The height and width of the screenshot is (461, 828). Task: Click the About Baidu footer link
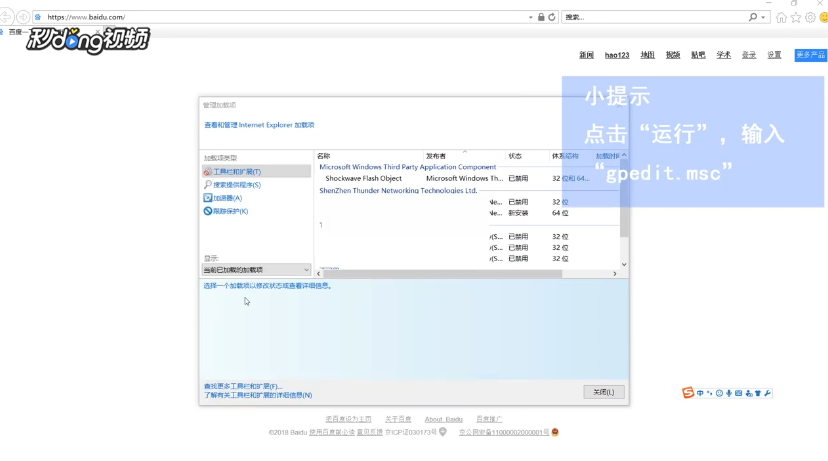(x=444, y=419)
